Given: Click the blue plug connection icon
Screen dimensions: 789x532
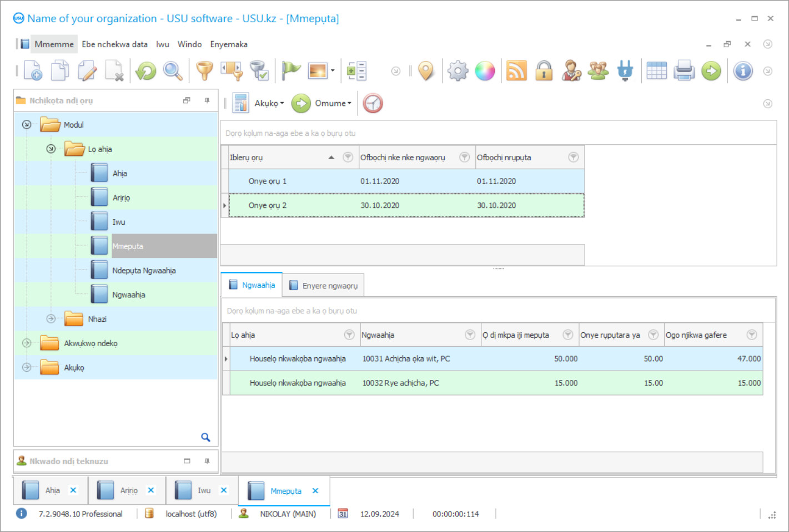Looking at the screenshot, I should click(x=625, y=70).
